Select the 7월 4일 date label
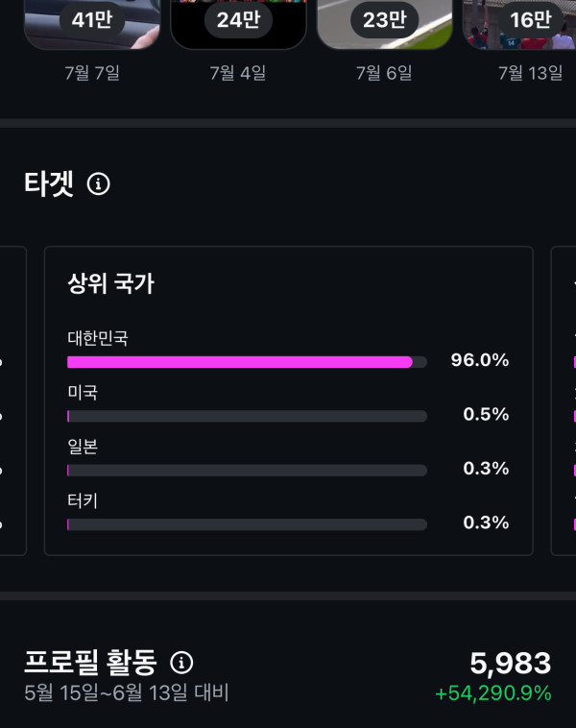 tap(238, 73)
